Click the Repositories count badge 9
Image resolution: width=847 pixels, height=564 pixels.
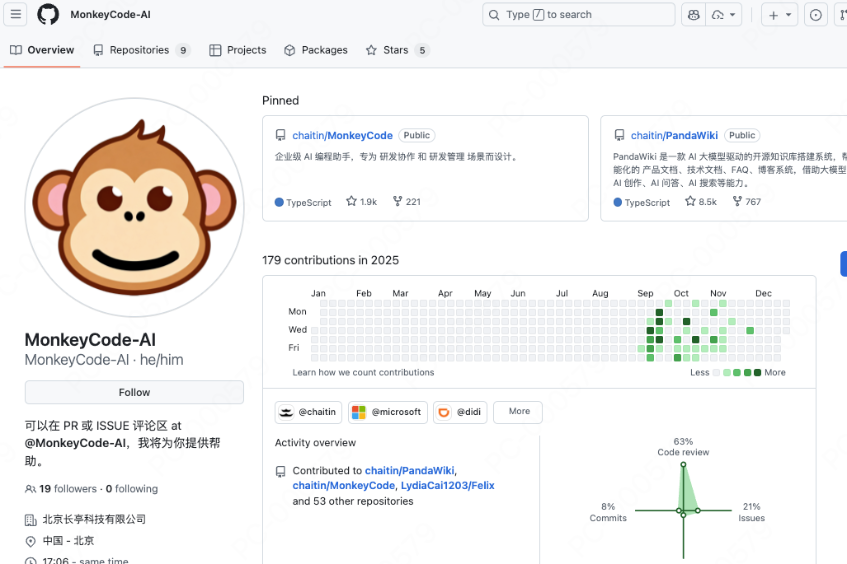(183, 50)
